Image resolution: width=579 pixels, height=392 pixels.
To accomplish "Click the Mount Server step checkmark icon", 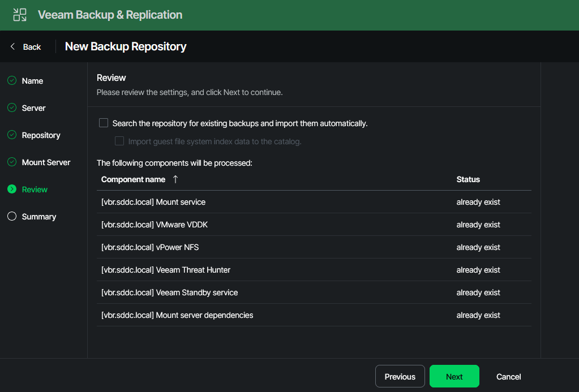I will pyautogui.click(x=12, y=162).
